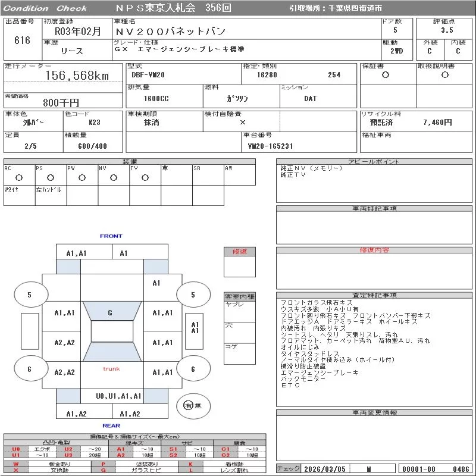Screen dimensions: 476x476
Task: Click the red P legend code for 塗装あり
Action: (103, 464)
